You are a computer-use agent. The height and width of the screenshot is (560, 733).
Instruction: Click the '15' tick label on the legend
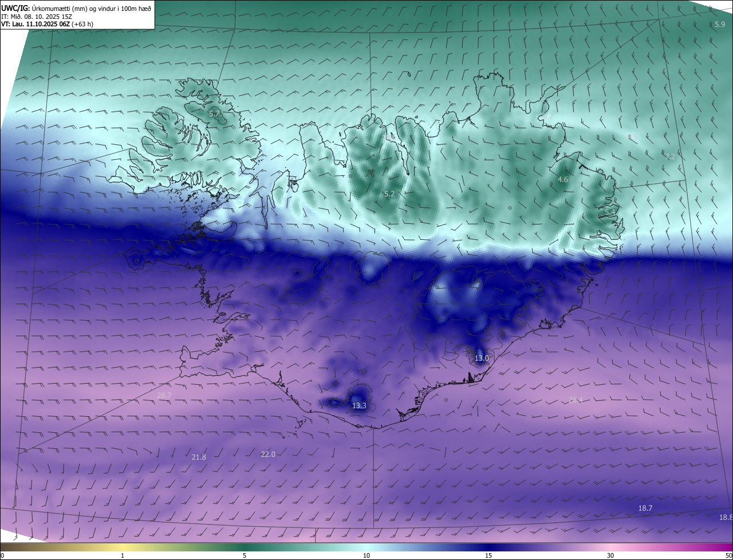[x=488, y=556]
